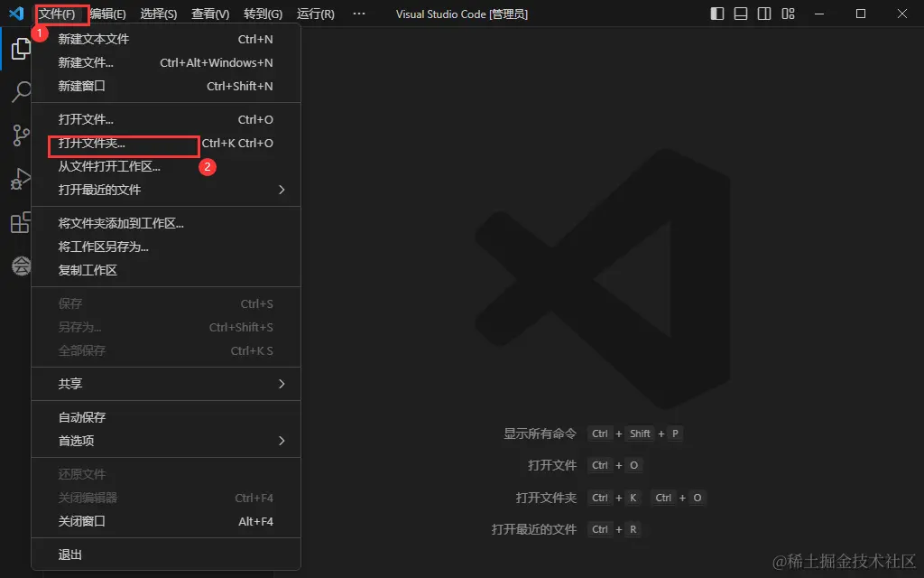Select 新建窗口 menu entry

(166, 86)
